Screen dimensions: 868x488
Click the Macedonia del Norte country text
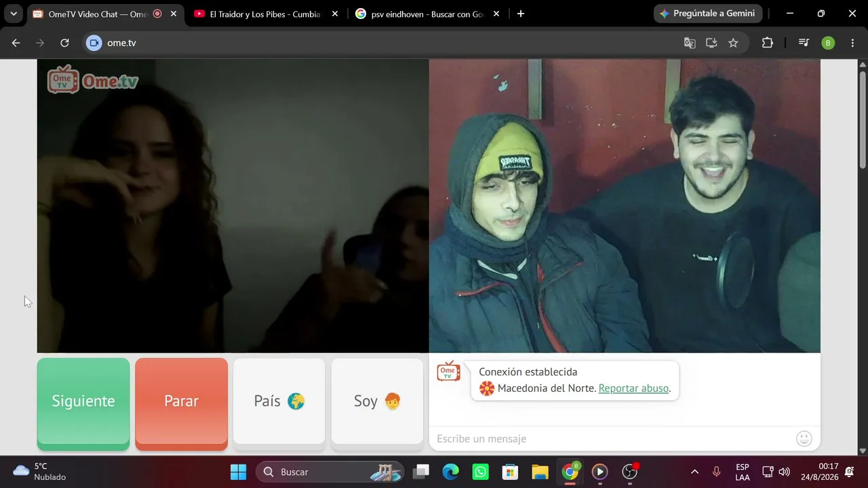[x=547, y=388]
